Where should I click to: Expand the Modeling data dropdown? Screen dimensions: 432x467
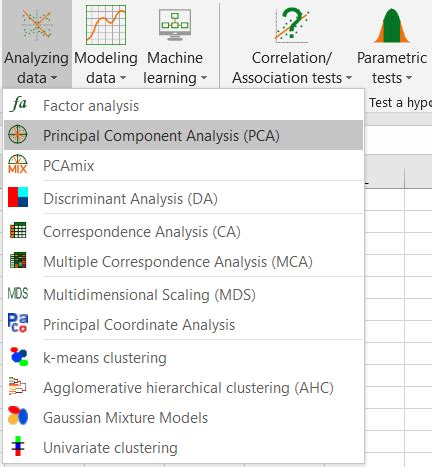tap(106, 44)
